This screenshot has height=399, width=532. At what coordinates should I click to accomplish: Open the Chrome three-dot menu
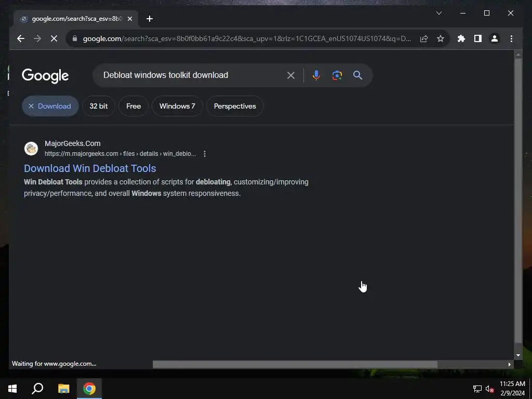pos(511,38)
